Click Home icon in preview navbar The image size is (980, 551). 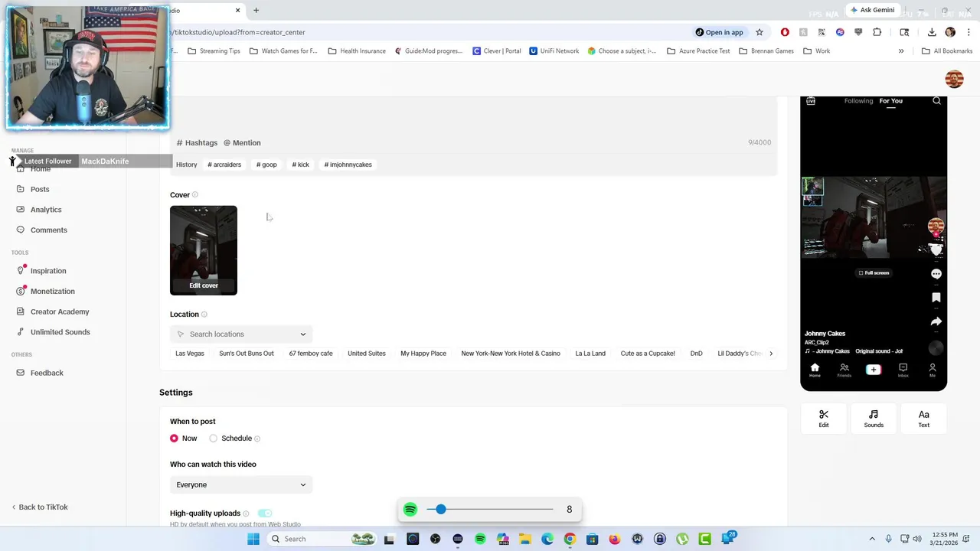tap(815, 370)
